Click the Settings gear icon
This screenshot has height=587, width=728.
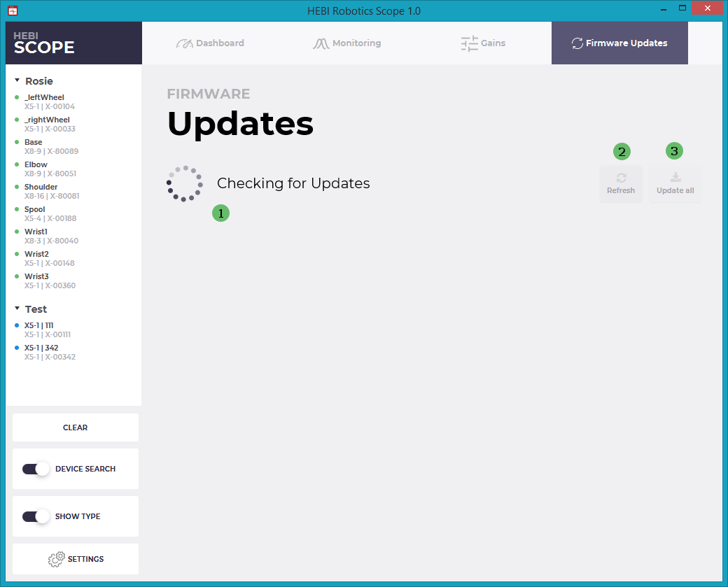tap(56, 559)
